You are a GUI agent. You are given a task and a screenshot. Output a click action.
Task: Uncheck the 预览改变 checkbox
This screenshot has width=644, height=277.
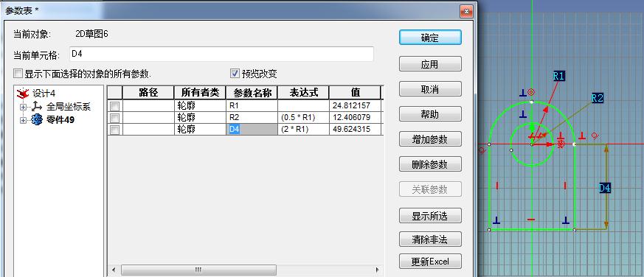point(235,74)
